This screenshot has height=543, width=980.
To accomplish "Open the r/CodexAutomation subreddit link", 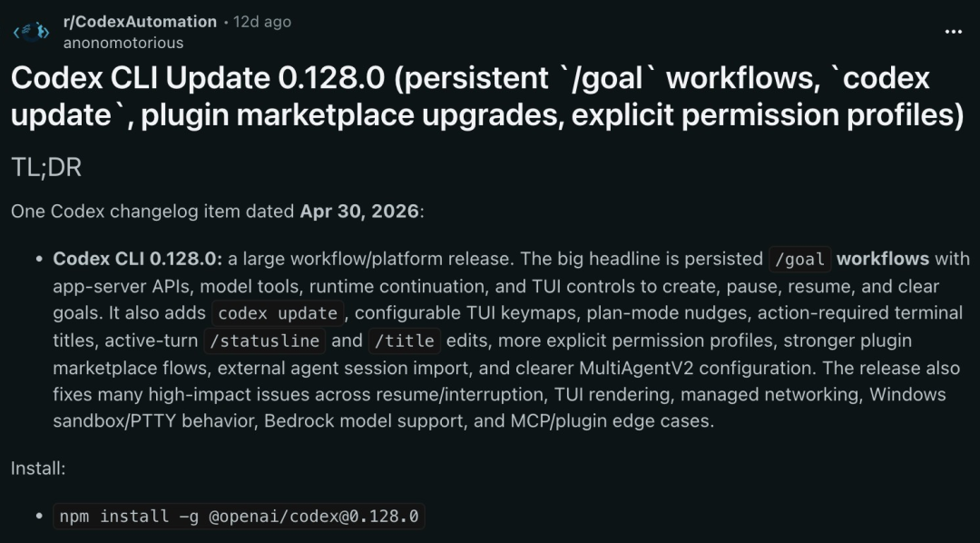I will click(x=140, y=22).
